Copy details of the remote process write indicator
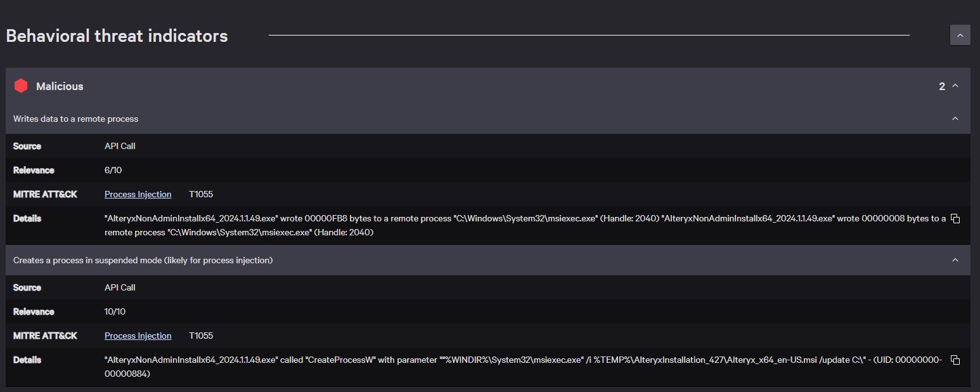 [955, 218]
